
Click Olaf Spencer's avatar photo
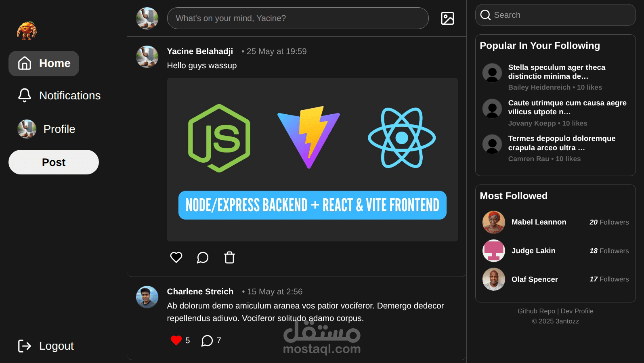[494, 279]
